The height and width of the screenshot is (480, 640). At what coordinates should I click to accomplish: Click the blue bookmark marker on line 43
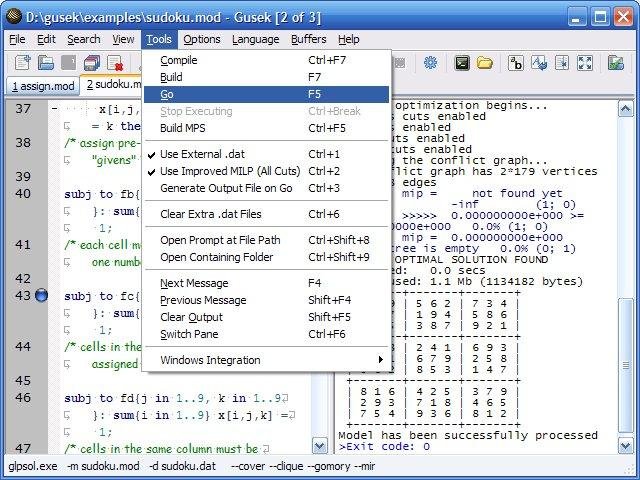tap(41, 295)
